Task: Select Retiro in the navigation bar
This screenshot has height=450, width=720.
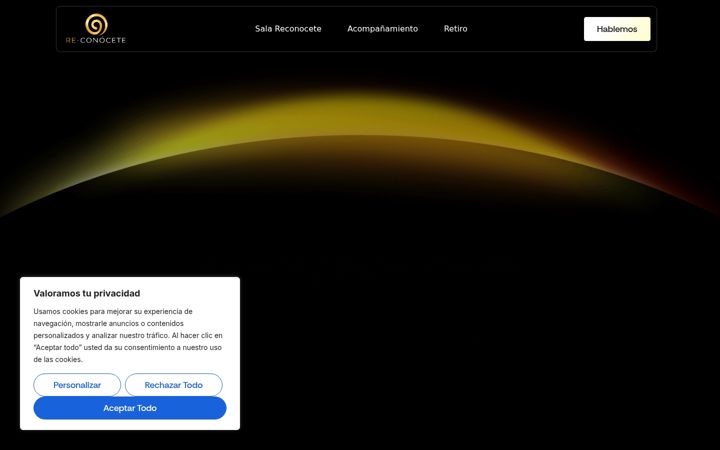Action: tap(456, 29)
